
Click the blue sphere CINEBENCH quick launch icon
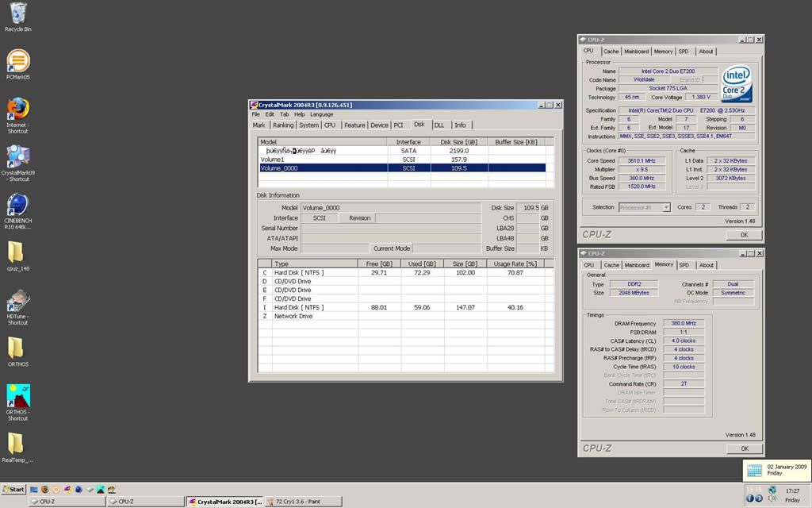click(x=79, y=489)
